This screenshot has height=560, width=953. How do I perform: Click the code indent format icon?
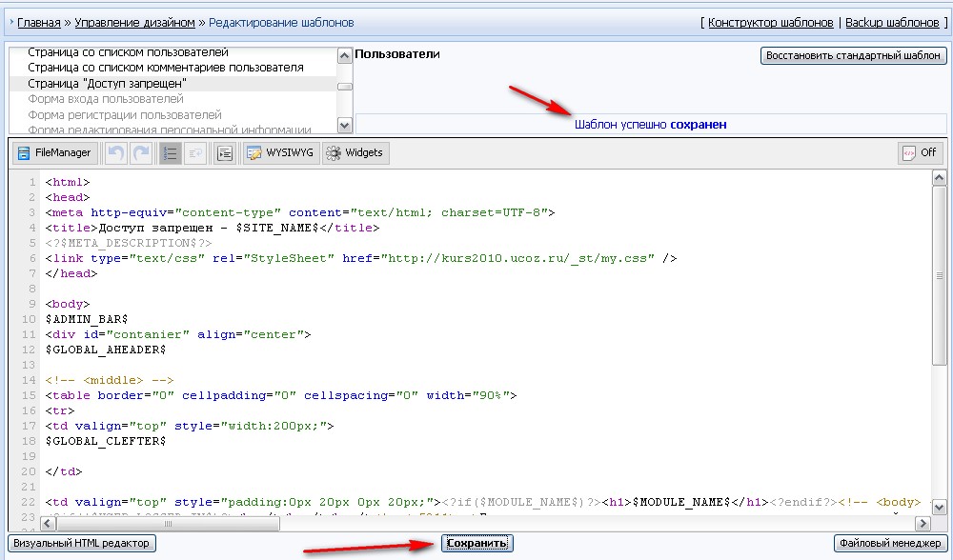coord(225,153)
